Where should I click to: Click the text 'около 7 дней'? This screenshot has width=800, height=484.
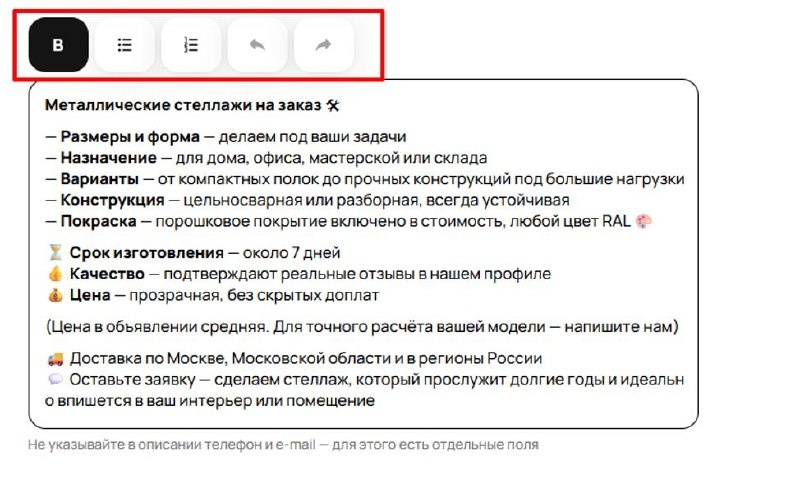291,253
